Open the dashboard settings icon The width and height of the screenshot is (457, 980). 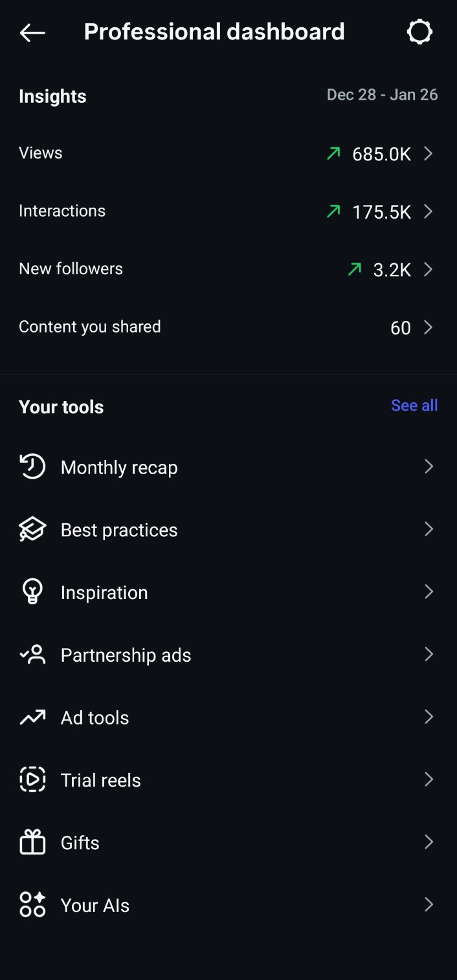click(x=419, y=32)
